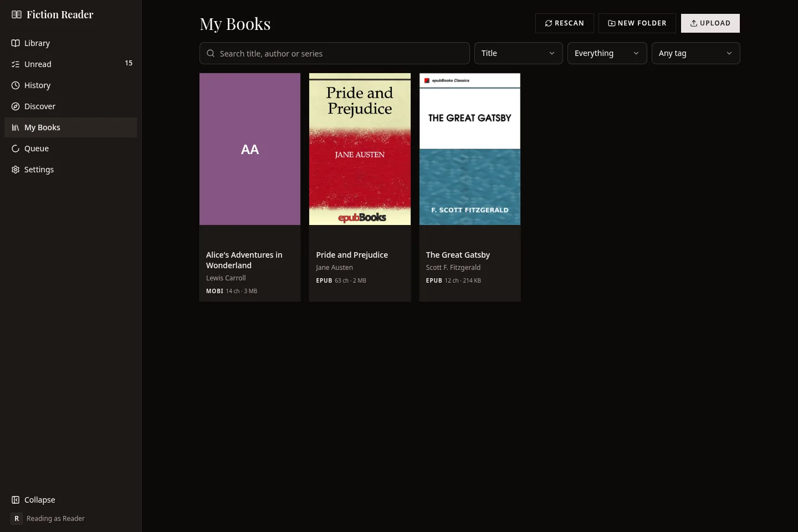This screenshot has width=798, height=532.
Task: Click the My Books shelf icon
Action: point(16,127)
